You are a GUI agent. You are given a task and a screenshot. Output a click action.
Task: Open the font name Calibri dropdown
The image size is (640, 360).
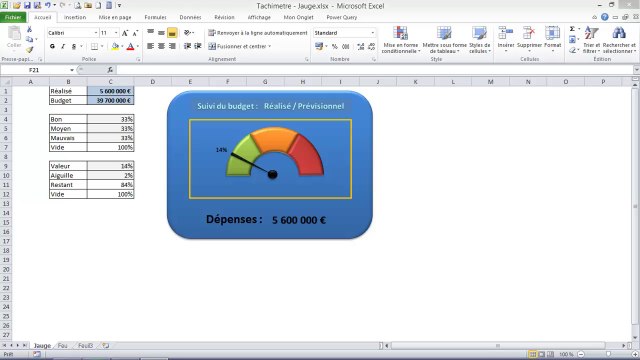click(x=96, y=33)
